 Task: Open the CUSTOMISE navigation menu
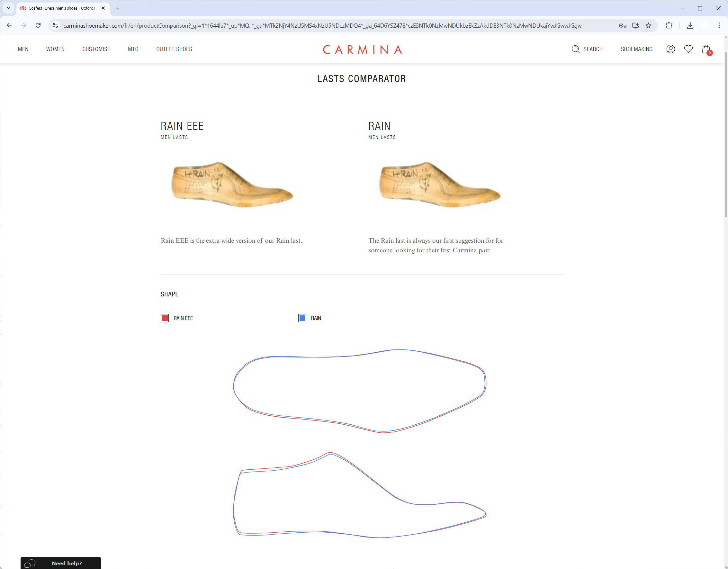(x=96, y=49)
